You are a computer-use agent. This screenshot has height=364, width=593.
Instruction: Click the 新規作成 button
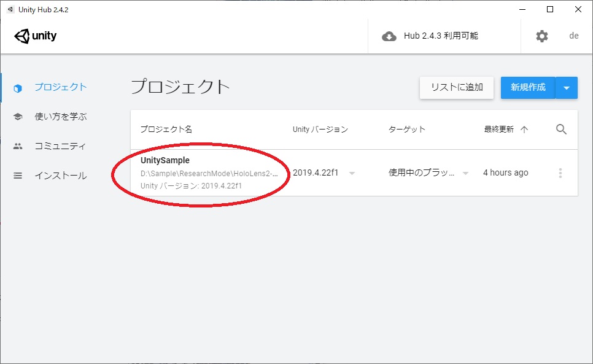click(528, 88)
